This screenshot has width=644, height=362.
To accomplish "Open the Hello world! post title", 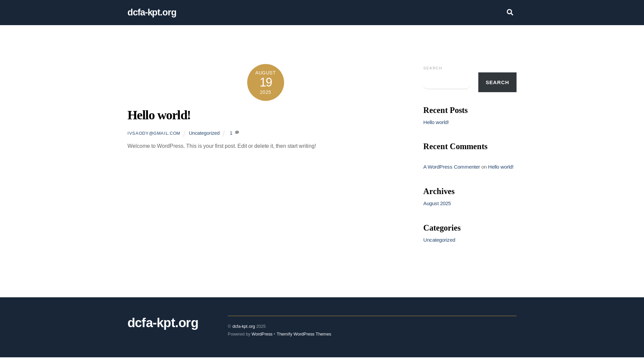I will (x=159, y=115).
